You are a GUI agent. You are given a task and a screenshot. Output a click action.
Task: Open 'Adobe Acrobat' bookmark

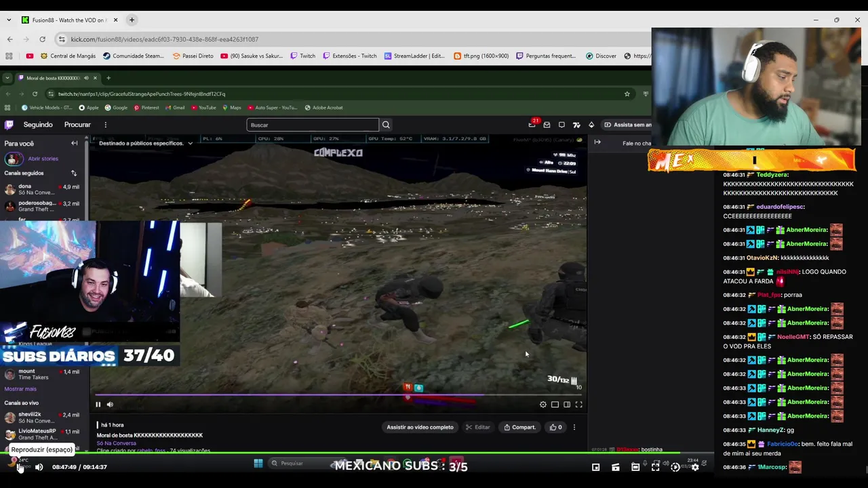click(x=323, y=108)
